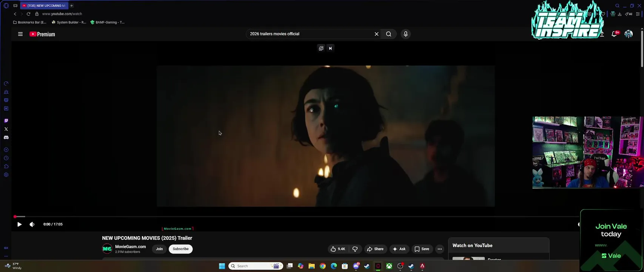Open Easy Setup sliders icon
The height and width of the screenshot is (272, 644).
point(638,14)
